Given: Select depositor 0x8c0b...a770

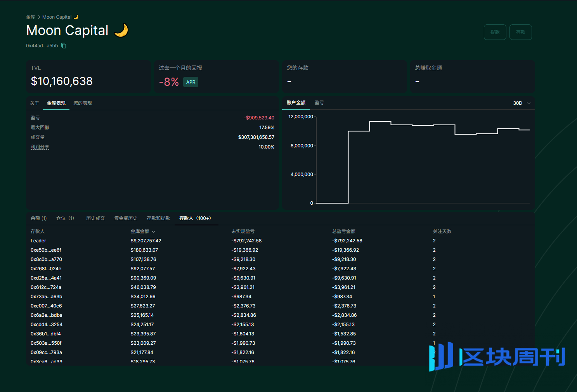Looking at the screenshot, I should (x=280, y=259).
